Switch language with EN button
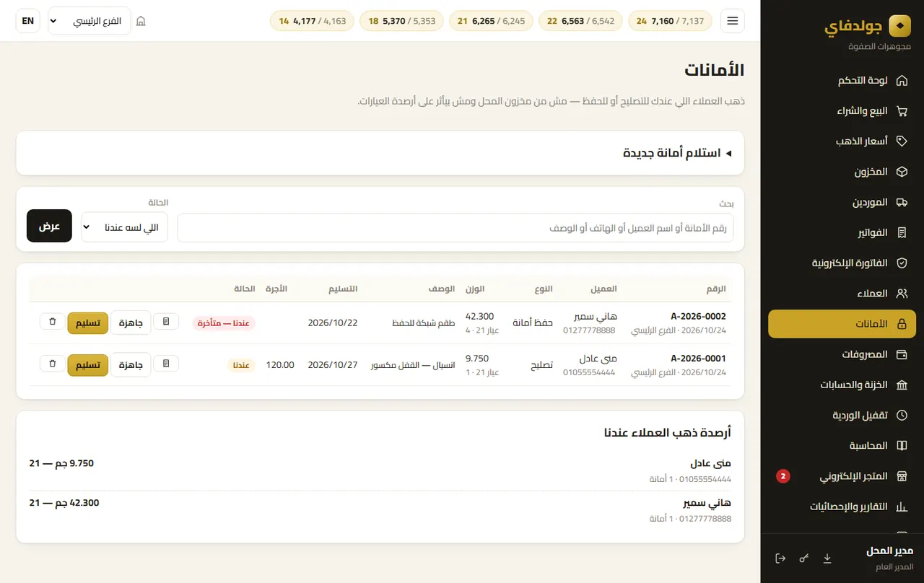 click(x=28, y=21)
